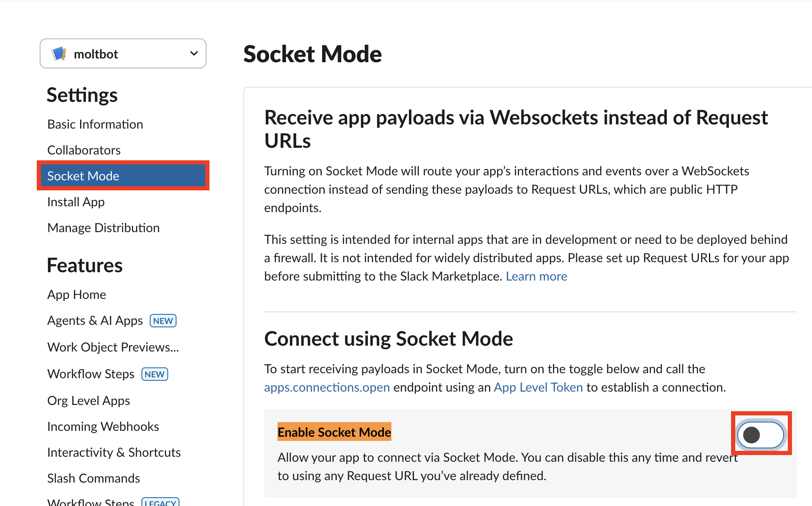Open Agents & AI Apps
The height and width of the screenshot is (506, 812).
tap(95, 321)
